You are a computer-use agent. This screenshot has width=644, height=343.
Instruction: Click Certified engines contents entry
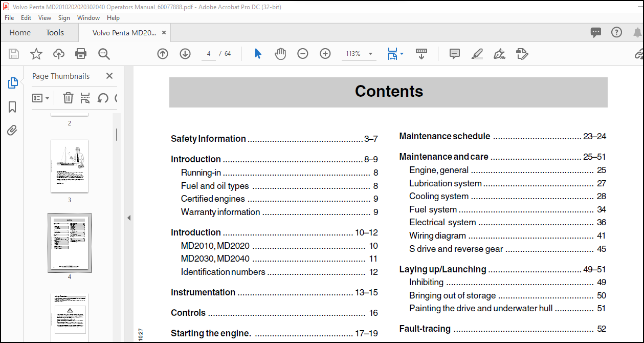point(279,199)
